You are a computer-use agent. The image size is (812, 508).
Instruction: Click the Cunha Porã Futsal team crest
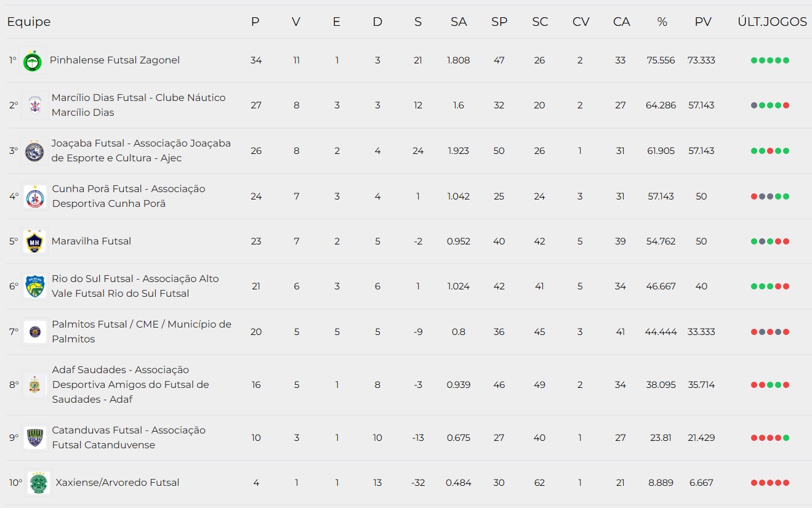[34, 196]
